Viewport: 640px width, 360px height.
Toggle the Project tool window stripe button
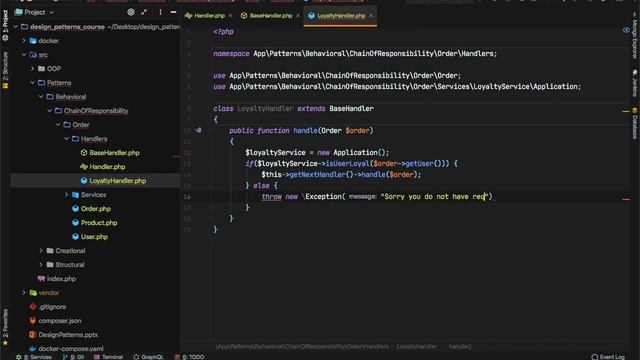pyautogui.click(x=5, y=25)
